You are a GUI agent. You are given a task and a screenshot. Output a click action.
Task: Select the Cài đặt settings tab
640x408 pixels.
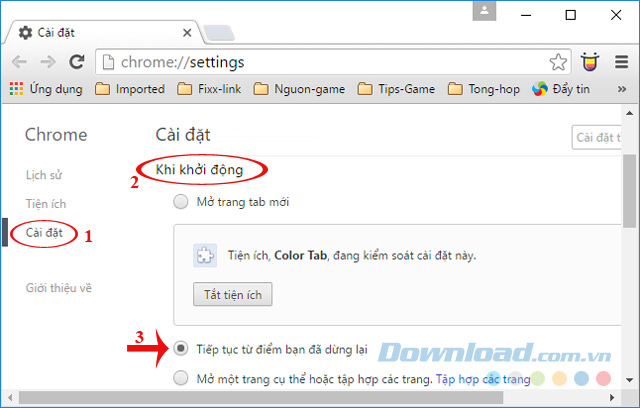(x=102, y=33)
